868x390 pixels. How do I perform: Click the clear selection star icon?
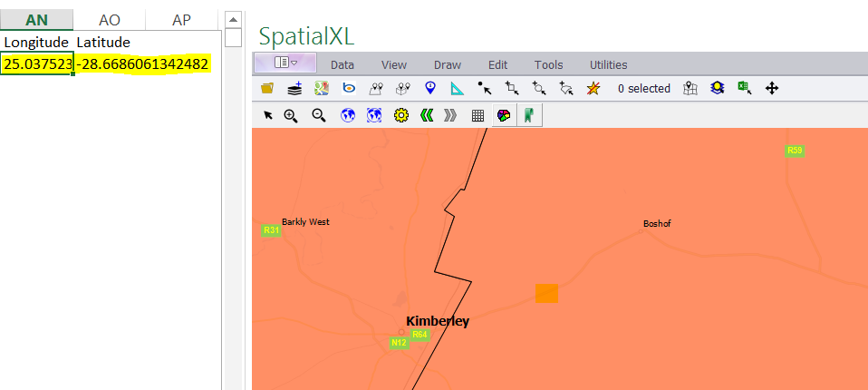click(593, 88)
